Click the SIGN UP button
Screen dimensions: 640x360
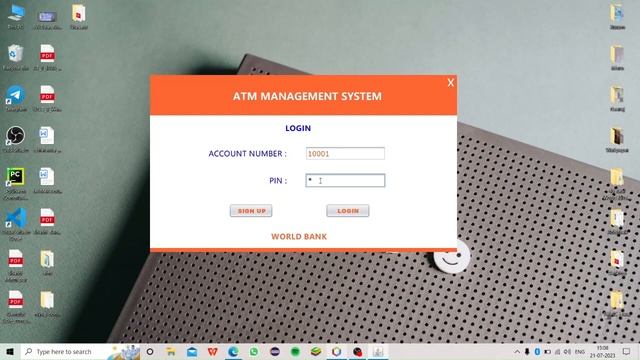251,211
